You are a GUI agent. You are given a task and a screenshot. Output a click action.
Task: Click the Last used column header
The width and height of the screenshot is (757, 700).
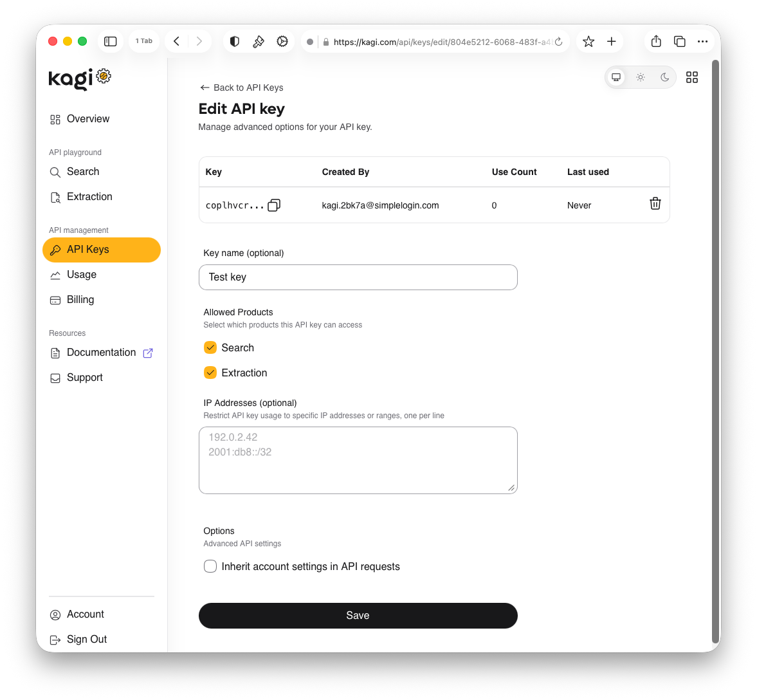point(588,172)
